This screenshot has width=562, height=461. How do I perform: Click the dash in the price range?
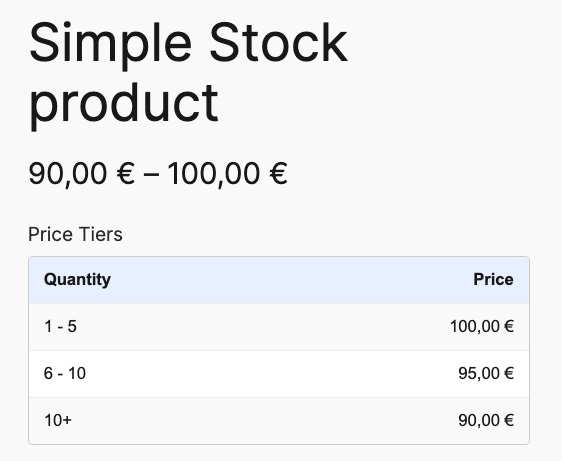click(x=151, y=175)
